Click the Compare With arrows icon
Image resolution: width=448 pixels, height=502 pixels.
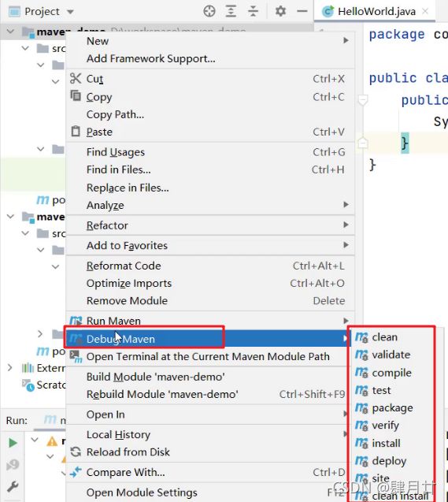76,472
